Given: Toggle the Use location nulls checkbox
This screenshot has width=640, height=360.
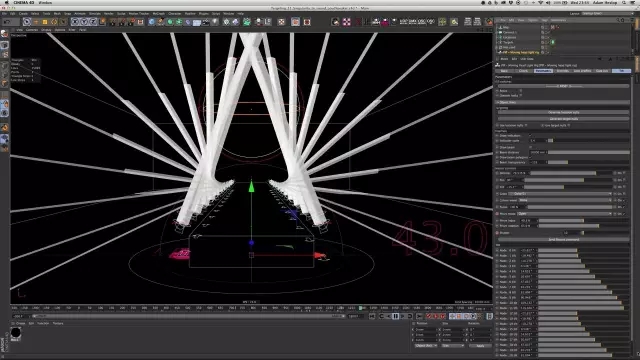Looking at the screenshot, I should (526, 125).
